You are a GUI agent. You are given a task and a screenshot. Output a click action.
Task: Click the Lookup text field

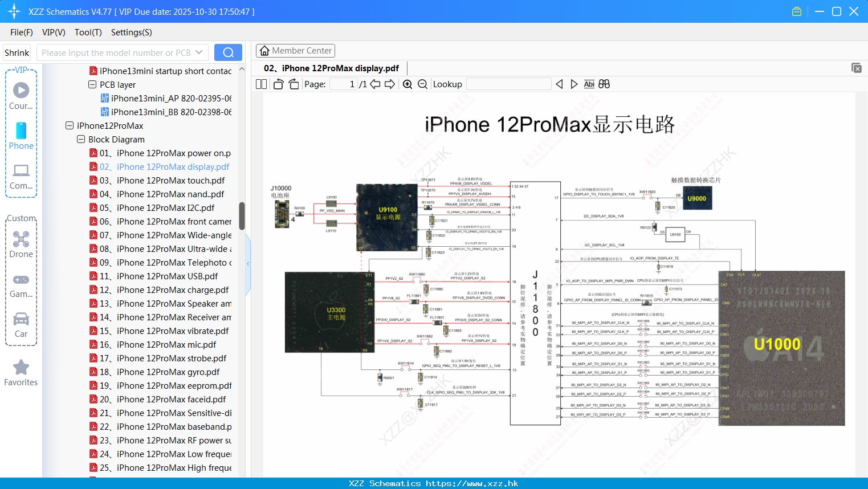(509, 84)
